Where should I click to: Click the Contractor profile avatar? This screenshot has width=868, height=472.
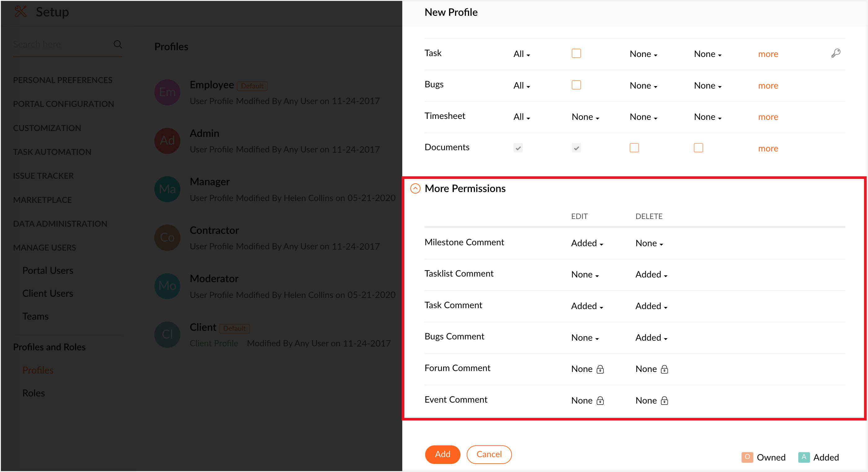pyautogui.click(x=167, y=238)
